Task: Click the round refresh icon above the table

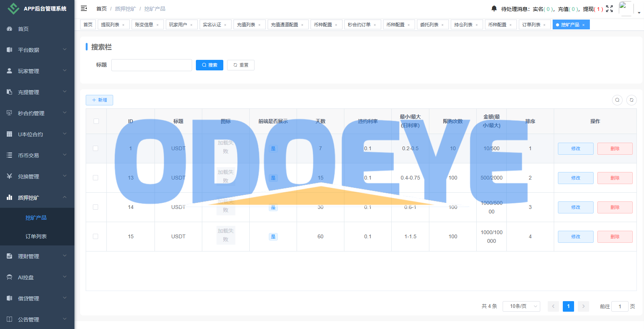Action: coord(632,100)
